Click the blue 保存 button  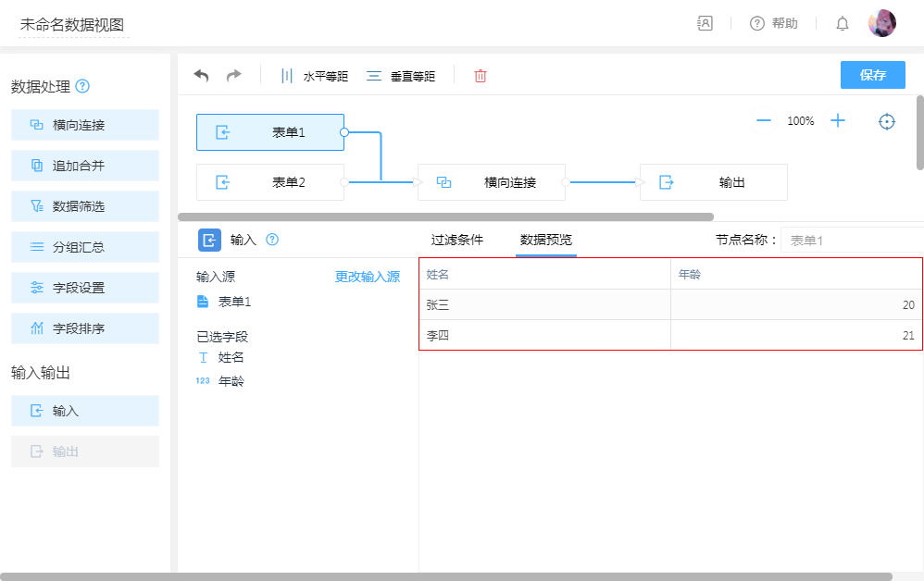(872, 75)
